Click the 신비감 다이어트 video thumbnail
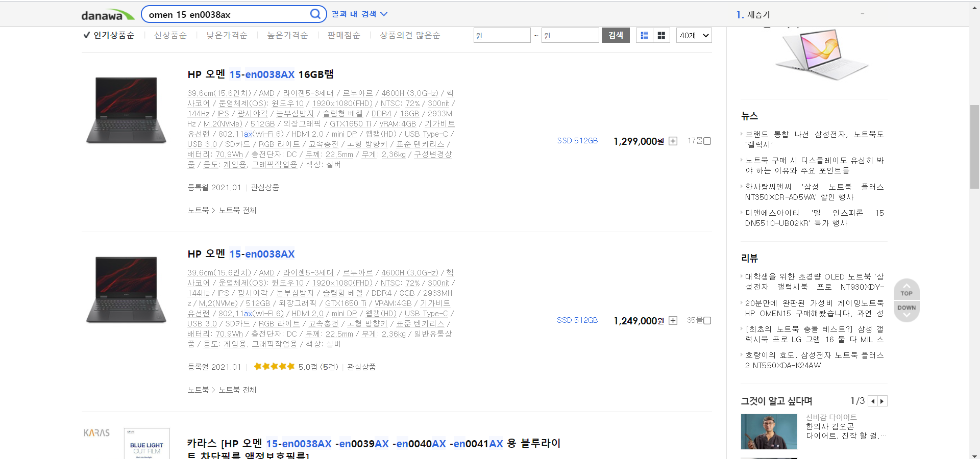Image resolution: width=980 pixels, height=459 pixels. 769,431
